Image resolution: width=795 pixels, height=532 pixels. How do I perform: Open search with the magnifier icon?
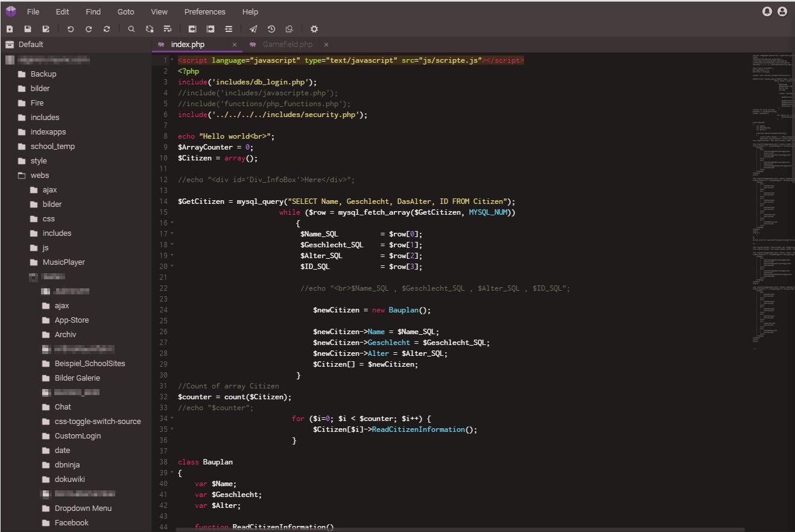(131, 28)
